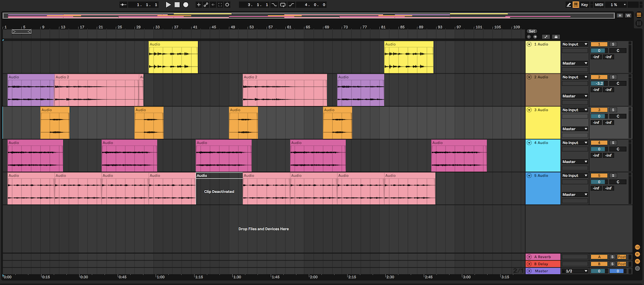Solo the B Delay return track
This screenshot has height=285, width=644.
click(x=612, y=264)
